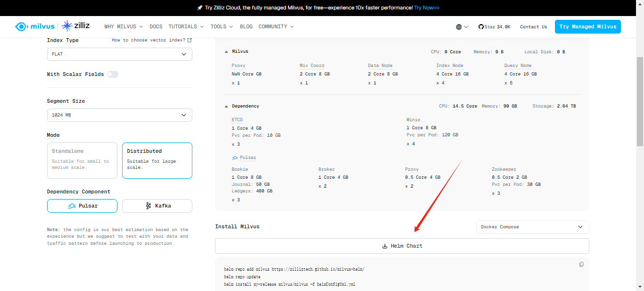Click the Bookie component label
644x291 pixels.
239,169
